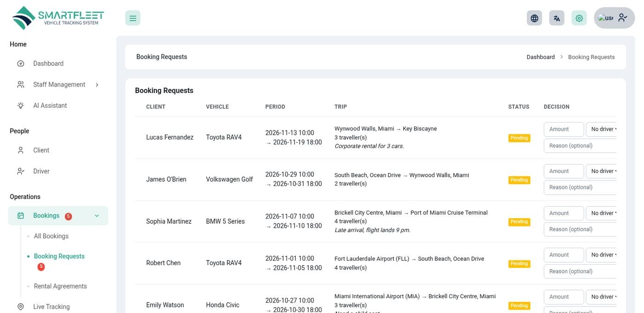The image size is (644, 313).
Task: Click Reason field for Robert Chen
Action: (580, 272)
